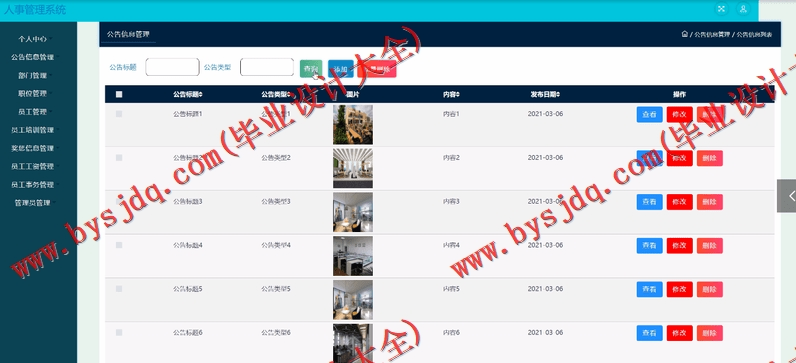Open the thumbnail image in 公告标题6 row
This screenshot has width=796, height=363.
click(x=353, y=343)
